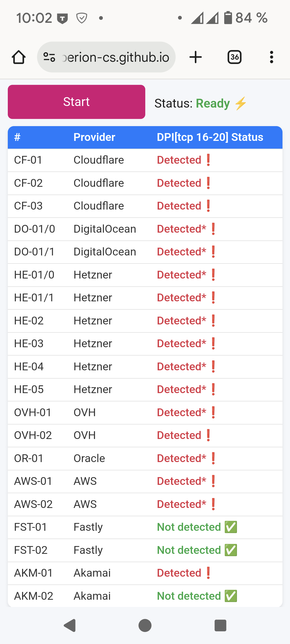290x644 pixels.
Task: Tap the green checkmark for FST-01
Action: pos(231,527)
